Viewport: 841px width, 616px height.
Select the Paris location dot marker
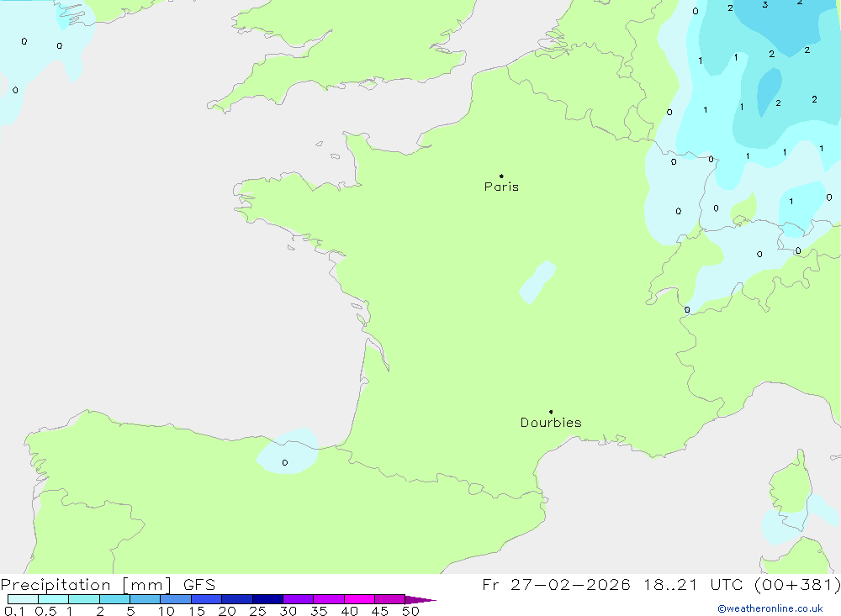[x=501, y=176]
